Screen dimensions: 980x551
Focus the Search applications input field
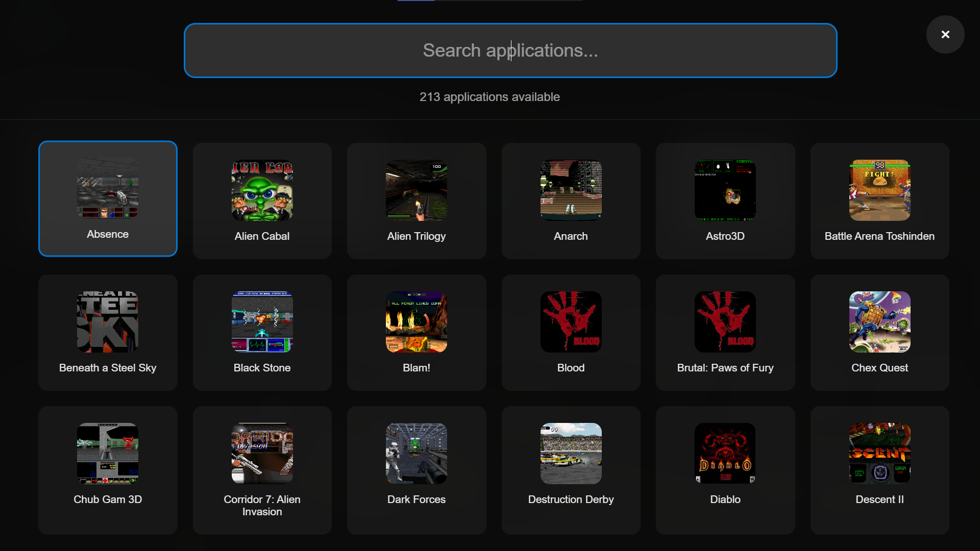coord(510,51)
